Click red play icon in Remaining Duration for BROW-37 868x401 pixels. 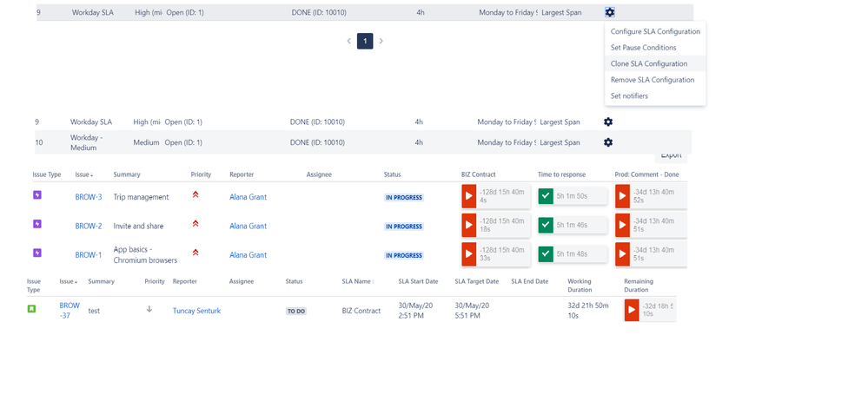pyautogui.click(x=632, y=310)
